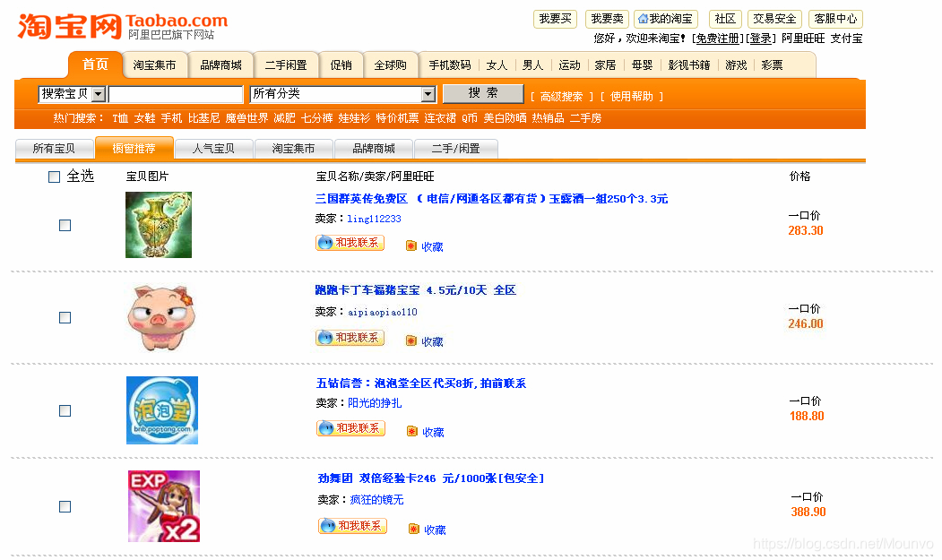Click the 支付宝 link
This screenshot has height=560, width=942.
pyautogui.click(x=846, y=39)
